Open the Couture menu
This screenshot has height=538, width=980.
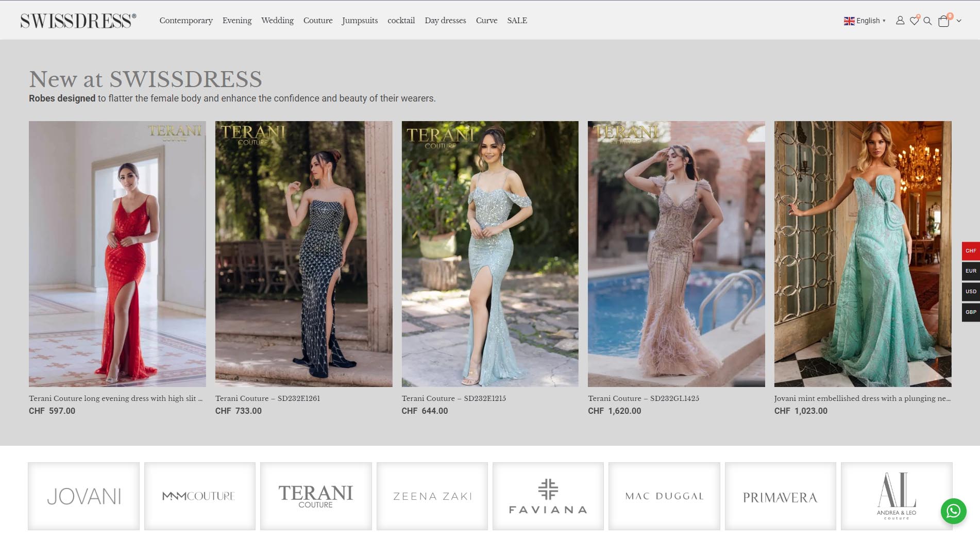tap(318, 21)
